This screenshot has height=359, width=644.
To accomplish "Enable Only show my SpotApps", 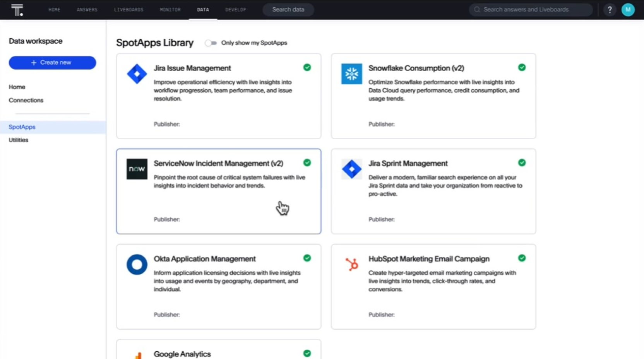I will (211, 43).
